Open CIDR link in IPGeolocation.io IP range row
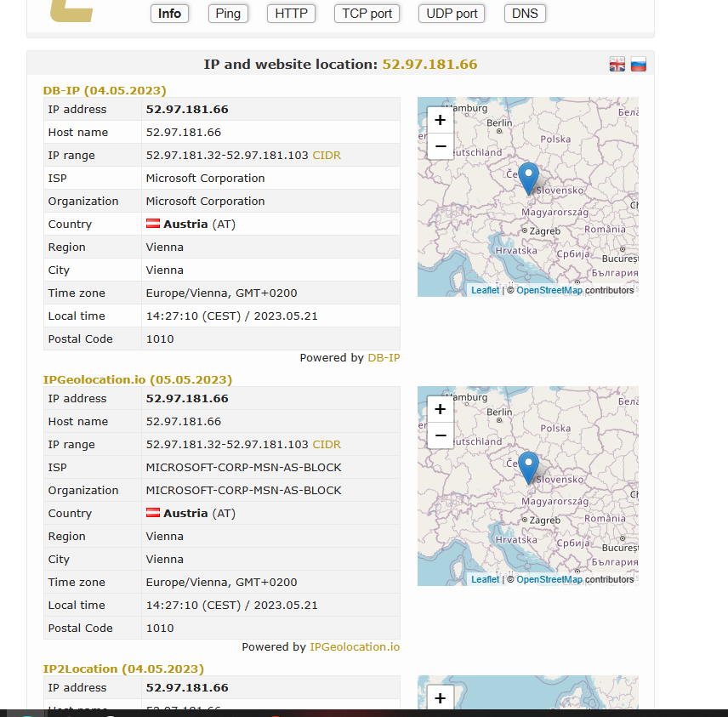Image resolution: width=728 pixels, height=717 pixels. tap(327, 445)
